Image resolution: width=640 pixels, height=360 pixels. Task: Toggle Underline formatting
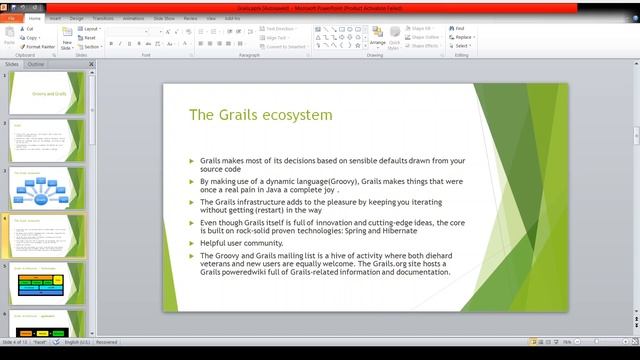point(129,44)
